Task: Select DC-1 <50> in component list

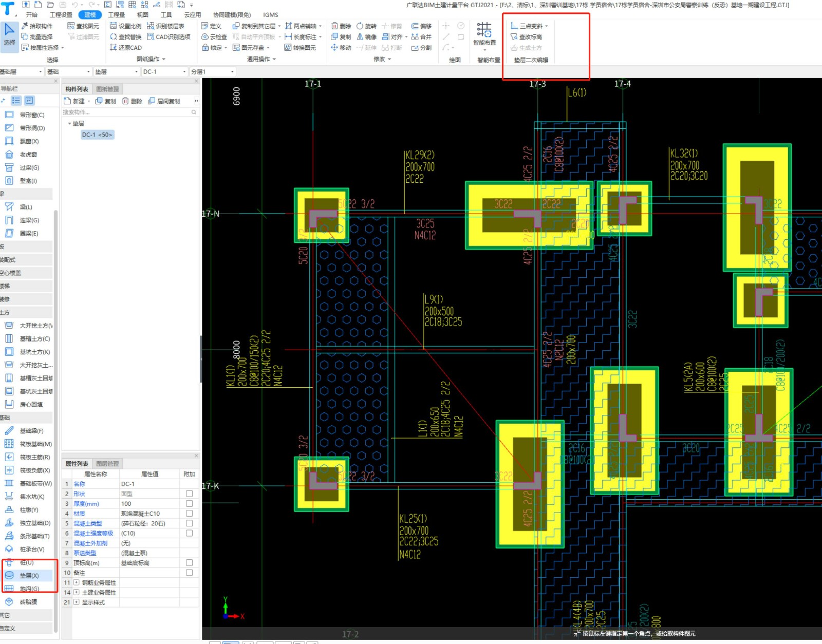Action: tap(97, 135)
